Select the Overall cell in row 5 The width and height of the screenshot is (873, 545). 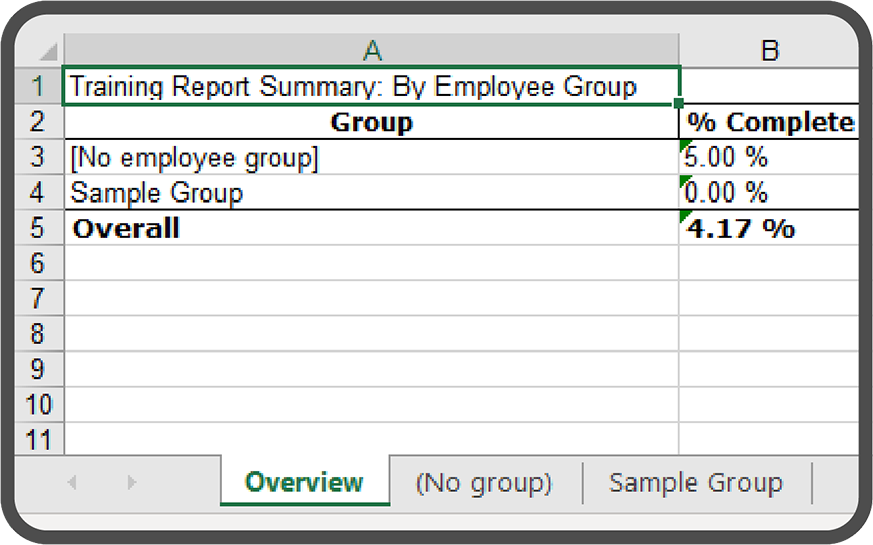pos(372,228)
